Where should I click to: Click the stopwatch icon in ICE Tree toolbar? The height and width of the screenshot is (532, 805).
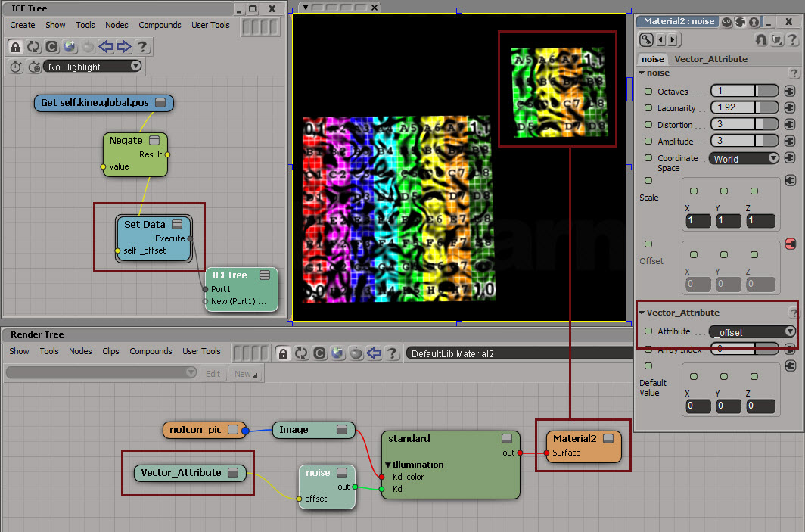pos(16,67)
